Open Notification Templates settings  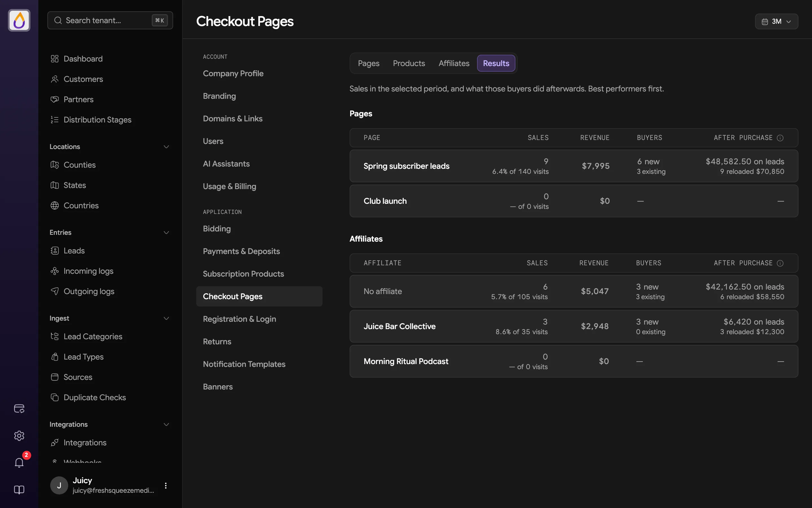pyautogui.click(x=244, y=364)
